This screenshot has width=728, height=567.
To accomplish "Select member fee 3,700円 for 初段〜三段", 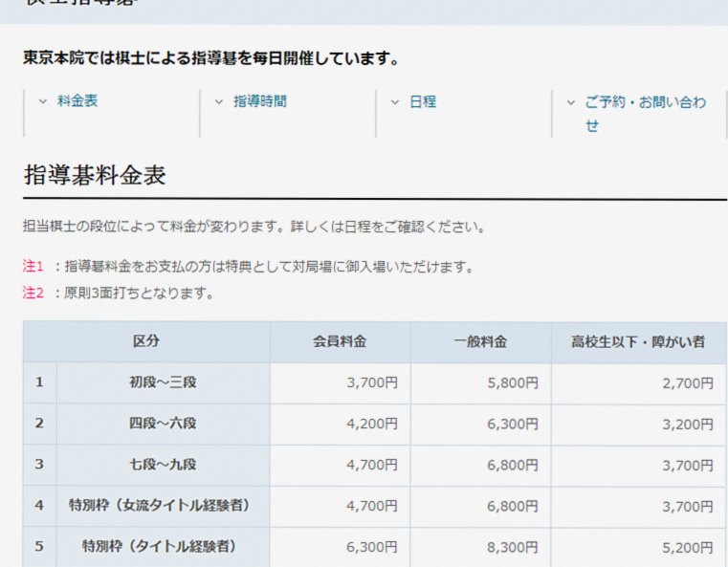I will click(x=340, y=382).
